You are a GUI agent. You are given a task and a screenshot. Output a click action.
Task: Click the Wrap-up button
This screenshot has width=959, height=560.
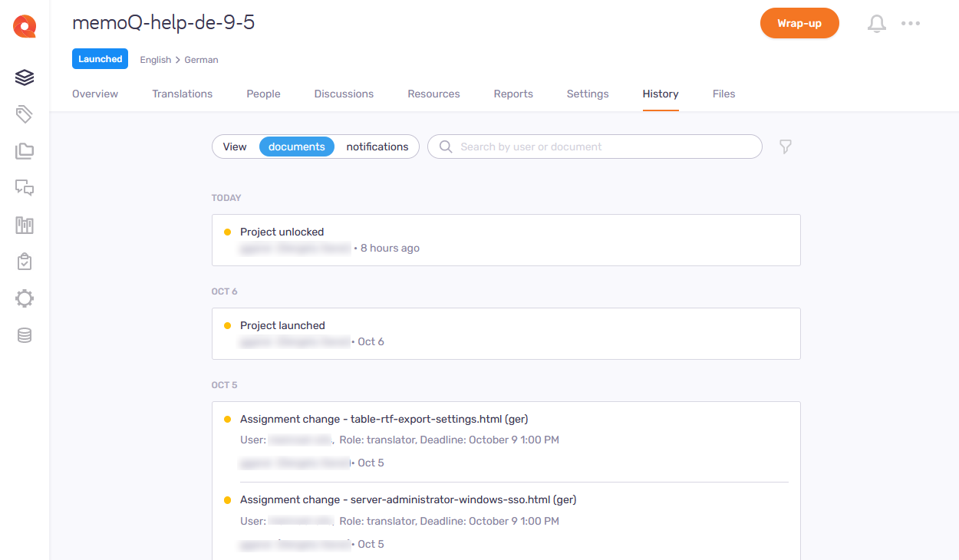[x=799, y=23]
